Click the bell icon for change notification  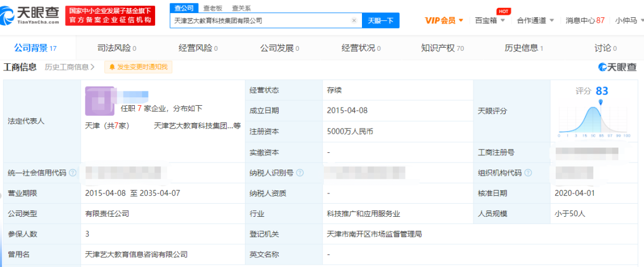point(112,67)
